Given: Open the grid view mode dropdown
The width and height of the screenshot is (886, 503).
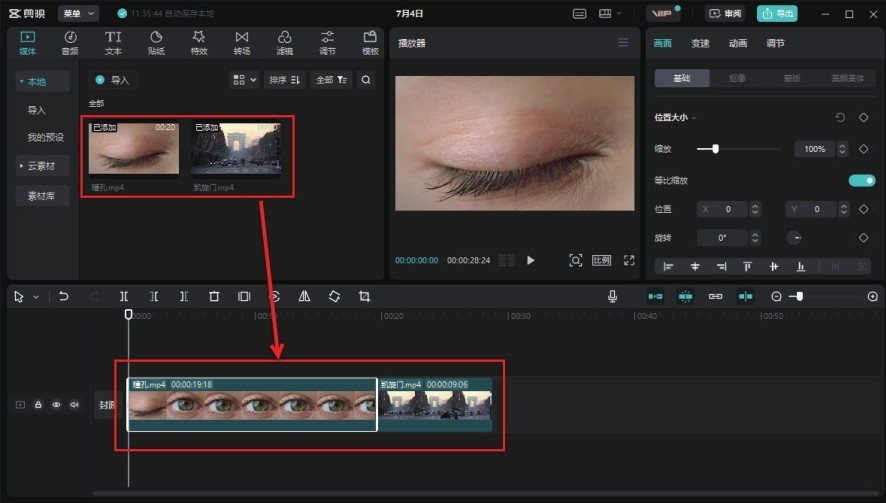Looking at the screenshot, I should pyautogui.click(x=245, y=80).
